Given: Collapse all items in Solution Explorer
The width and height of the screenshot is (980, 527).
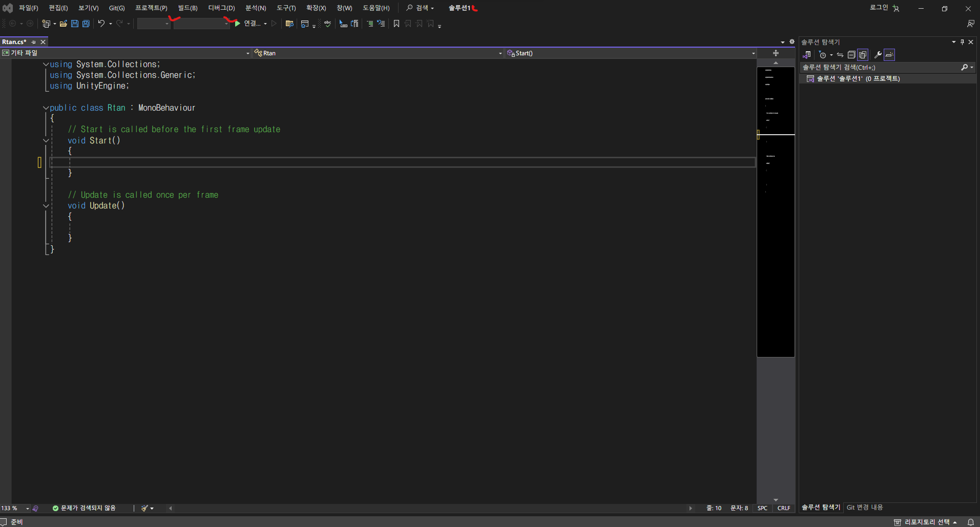Looking at the screenshot, I should pos(851,55).
